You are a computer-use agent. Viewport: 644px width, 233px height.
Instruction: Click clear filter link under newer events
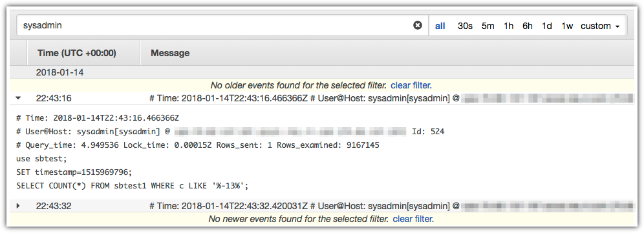point(413,219)
